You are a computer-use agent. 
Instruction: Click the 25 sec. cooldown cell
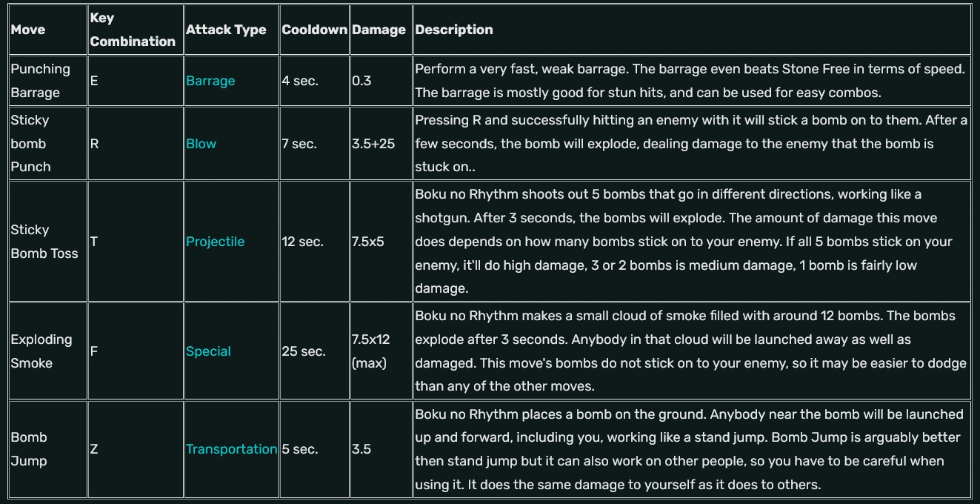[304, 351]
